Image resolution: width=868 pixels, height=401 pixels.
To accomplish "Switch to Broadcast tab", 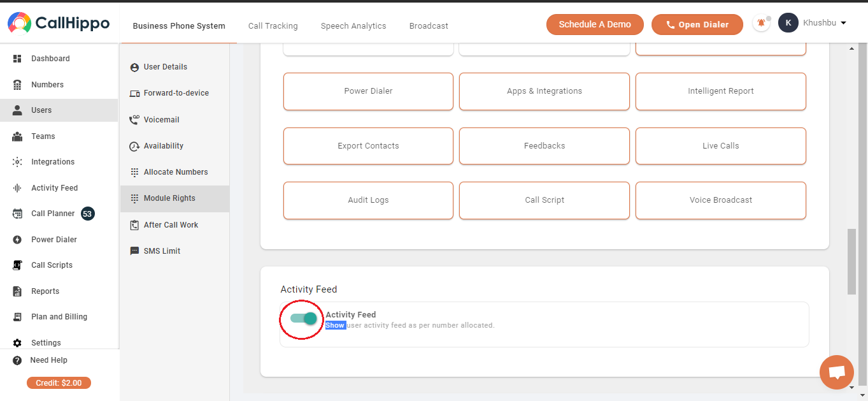I will pyautogui.click(x=429, y=26).
